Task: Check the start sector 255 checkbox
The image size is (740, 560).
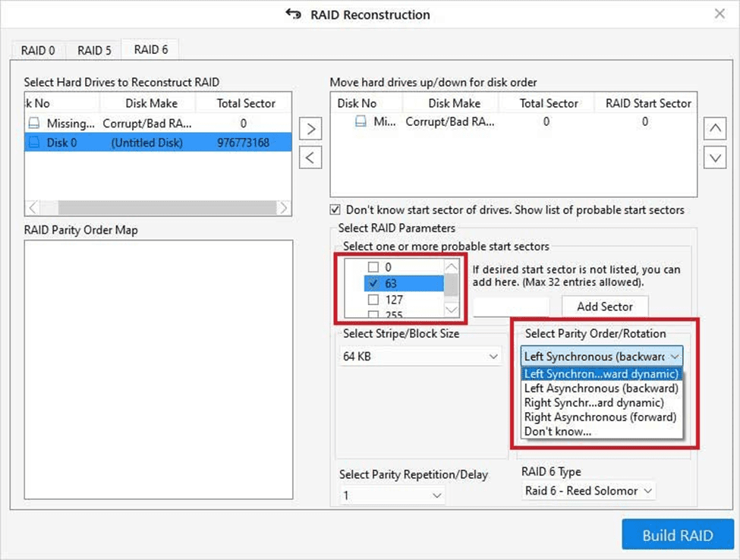Action: (x=373, y=314)
